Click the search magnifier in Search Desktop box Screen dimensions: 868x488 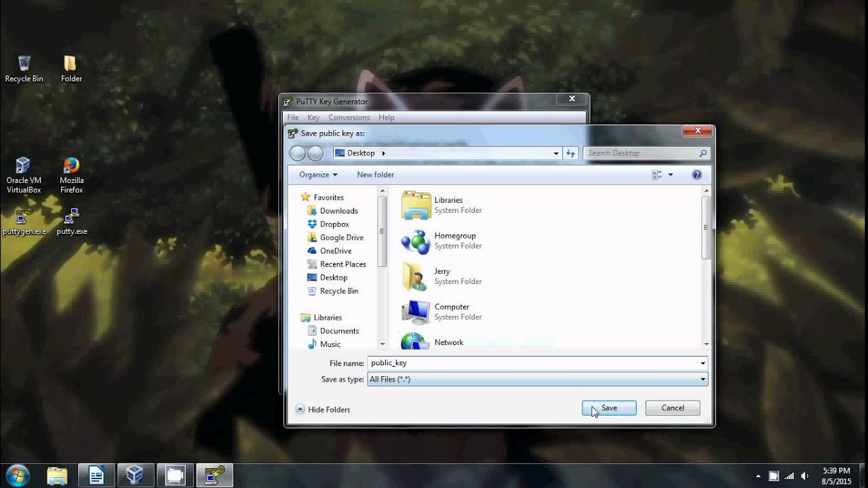(x=703, y=153)
